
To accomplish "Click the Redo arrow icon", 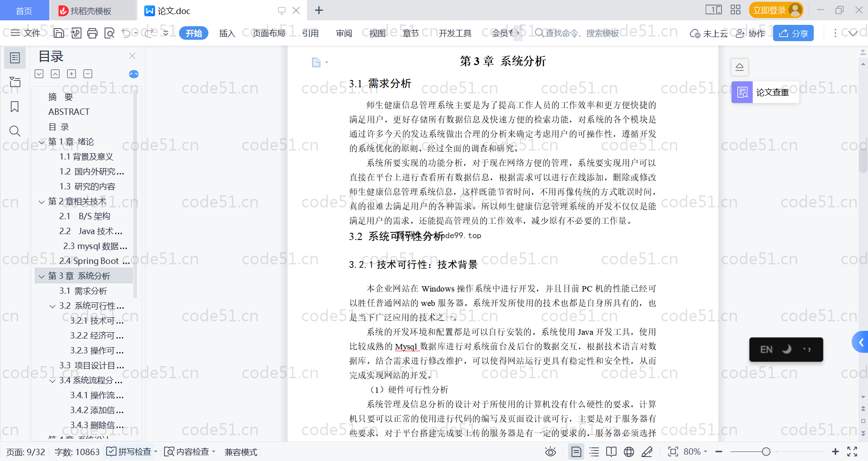I will [150, 33].
